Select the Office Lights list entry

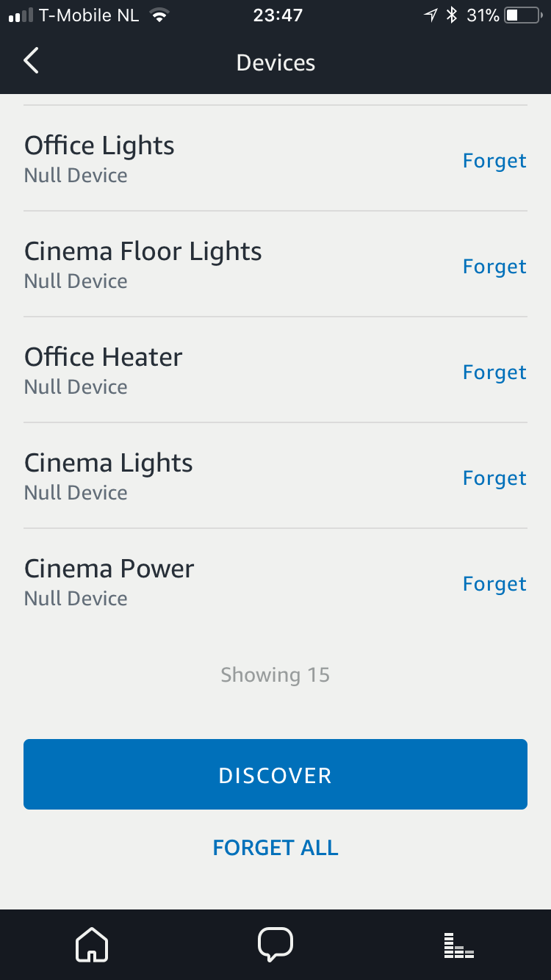[x=275, y=159]
